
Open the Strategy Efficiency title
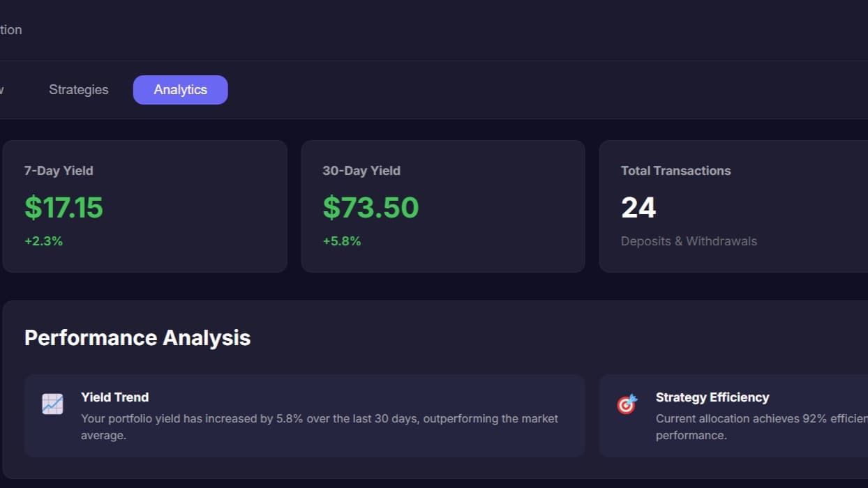point(712,397)
